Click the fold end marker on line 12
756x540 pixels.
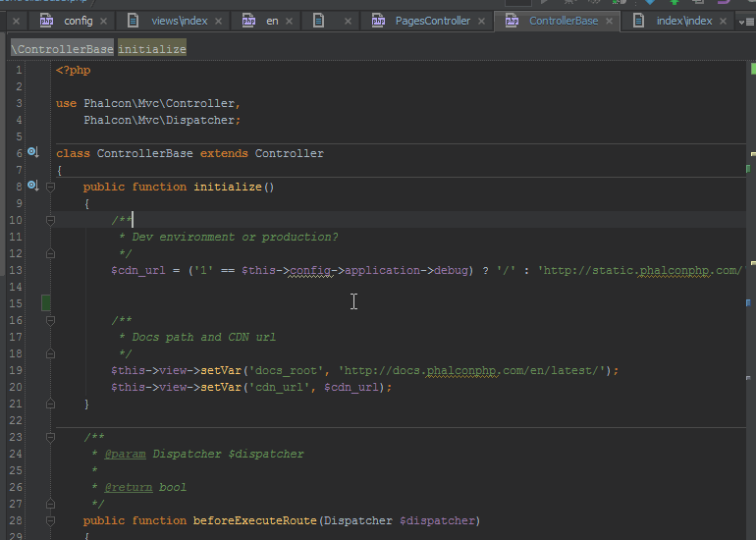pos(51,253)
